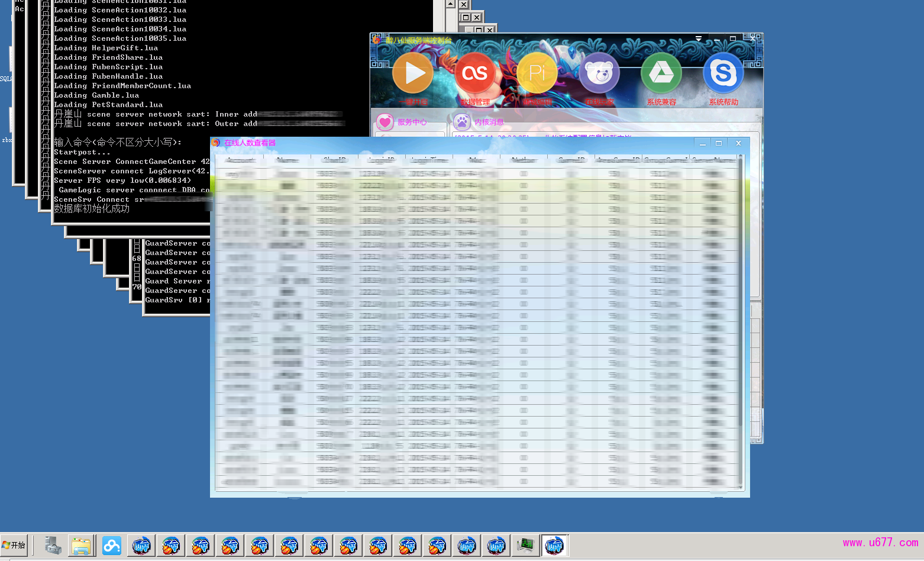Open the 商城编辑 Pi icon
924x561 pixels.
coord(537,73)
